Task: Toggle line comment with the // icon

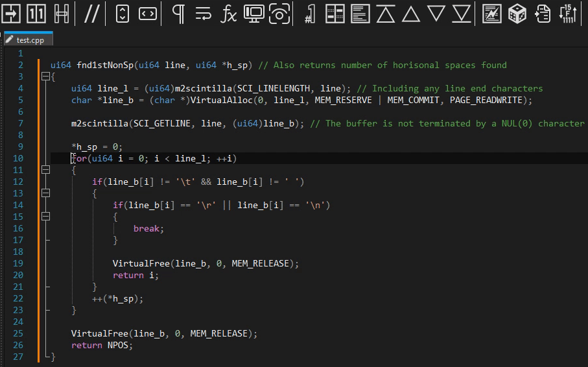Action: tap(91, 14)
